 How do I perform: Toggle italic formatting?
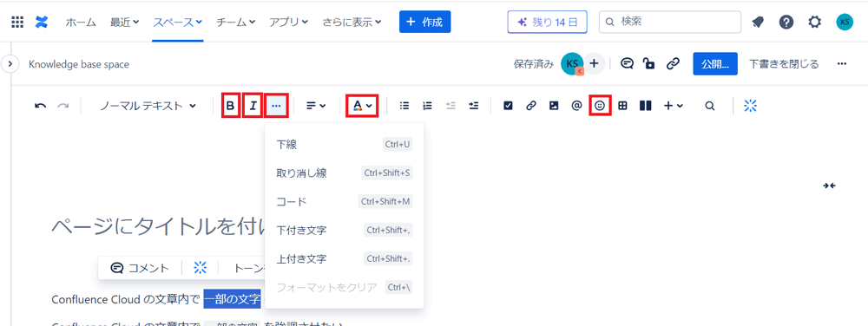[253, 106]
